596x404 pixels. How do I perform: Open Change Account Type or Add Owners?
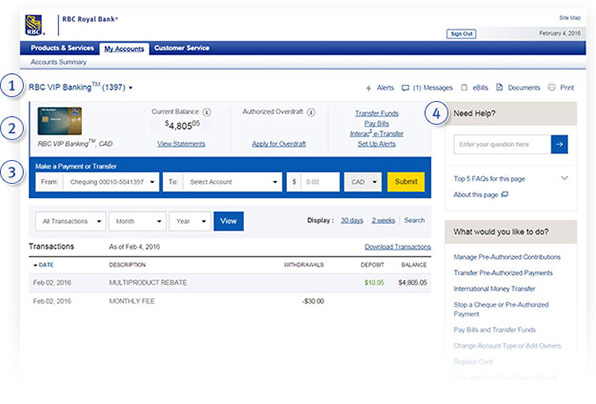pyautogui.click(x=507, y=346)
